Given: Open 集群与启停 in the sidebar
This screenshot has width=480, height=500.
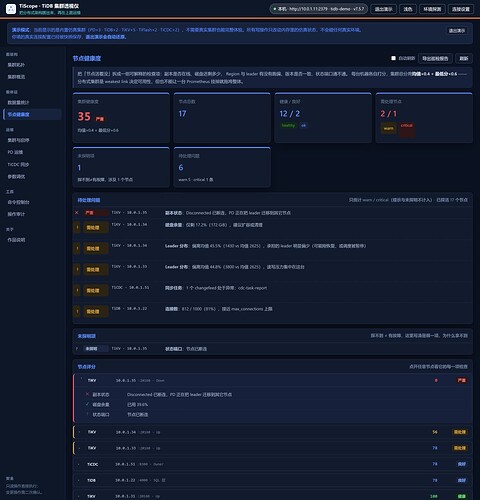Looking at the screenshot, I should [32, 140].
